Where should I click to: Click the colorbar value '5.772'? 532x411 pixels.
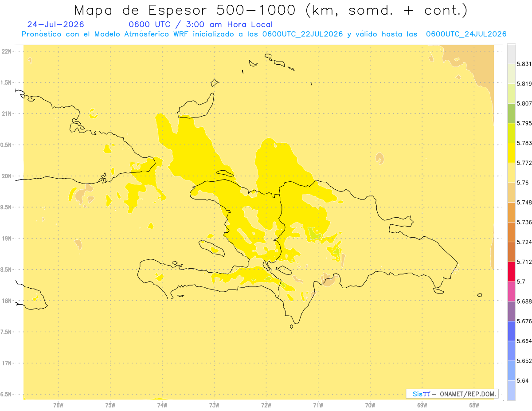[524, 163]
